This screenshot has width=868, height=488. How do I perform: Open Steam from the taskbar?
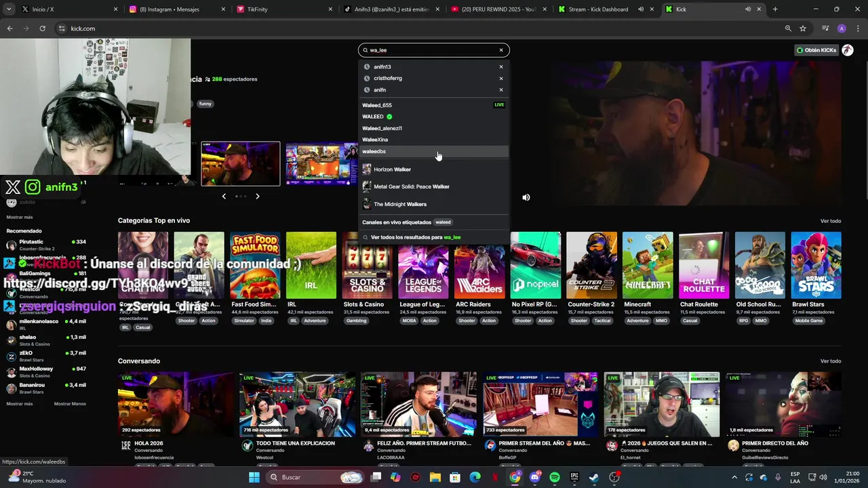pyautogui.click(x=594, y=477)
